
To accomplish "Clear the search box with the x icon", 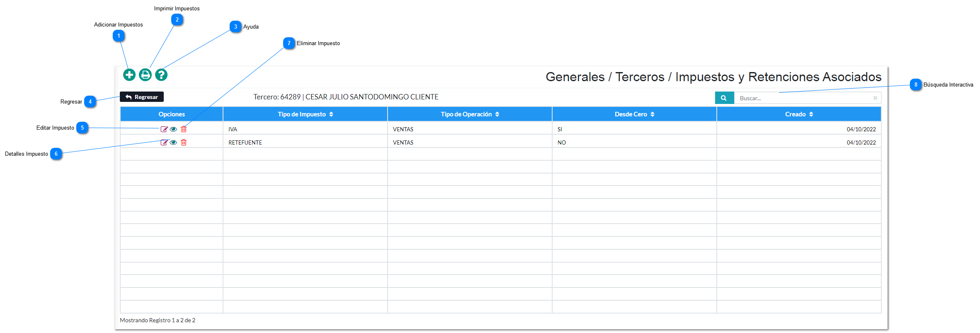I will click(x=875, y=98).
